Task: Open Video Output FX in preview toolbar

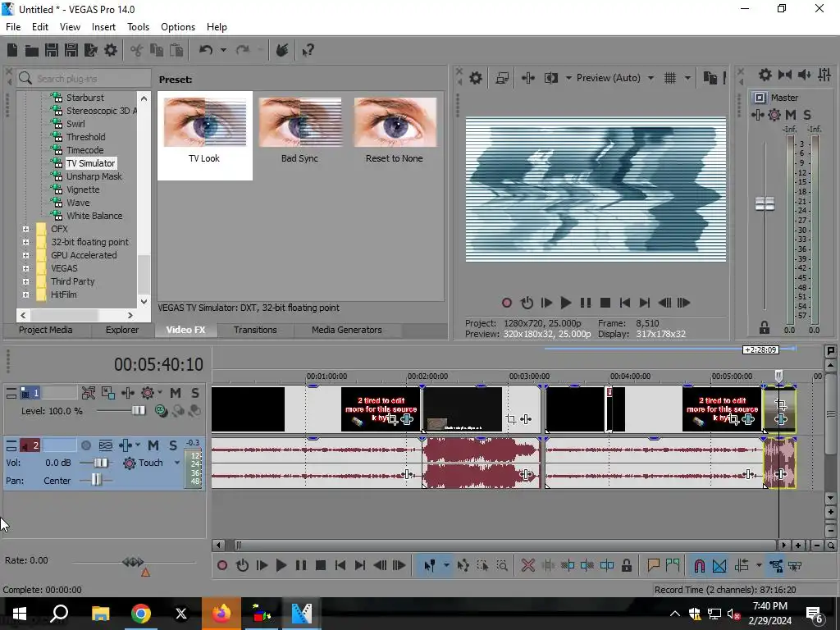Action: coord(527,78)
